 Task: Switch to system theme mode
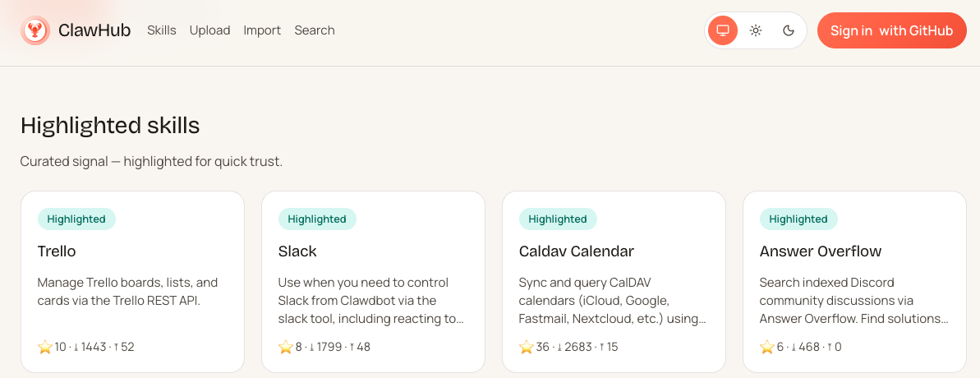(723, 30)
